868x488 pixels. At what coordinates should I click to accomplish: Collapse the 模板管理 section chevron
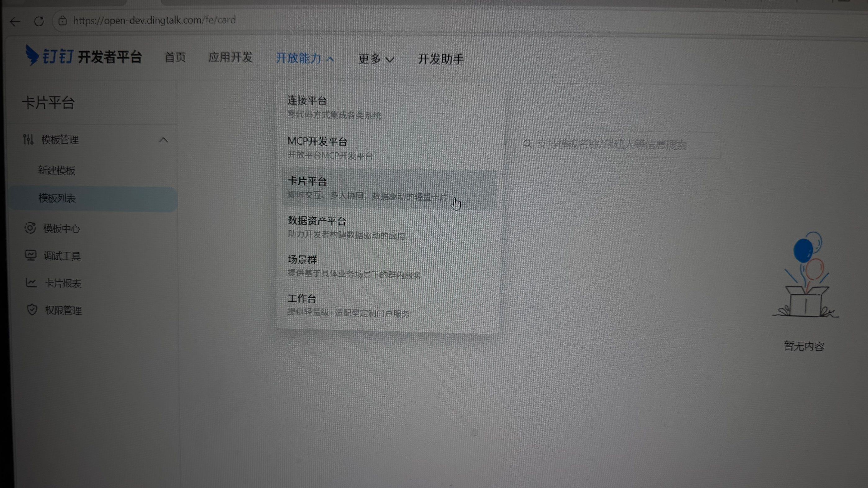(x=163, y=140)
